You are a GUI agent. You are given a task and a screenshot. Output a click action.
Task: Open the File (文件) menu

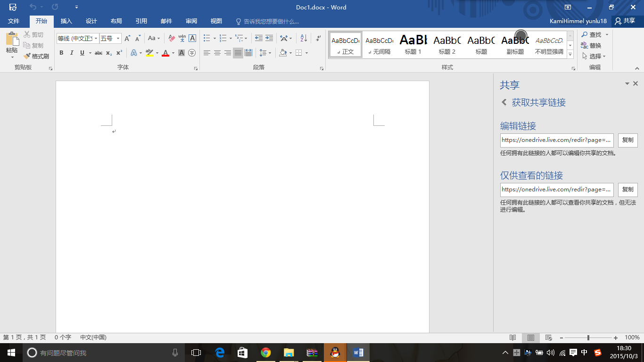click(x=14, y=21)
